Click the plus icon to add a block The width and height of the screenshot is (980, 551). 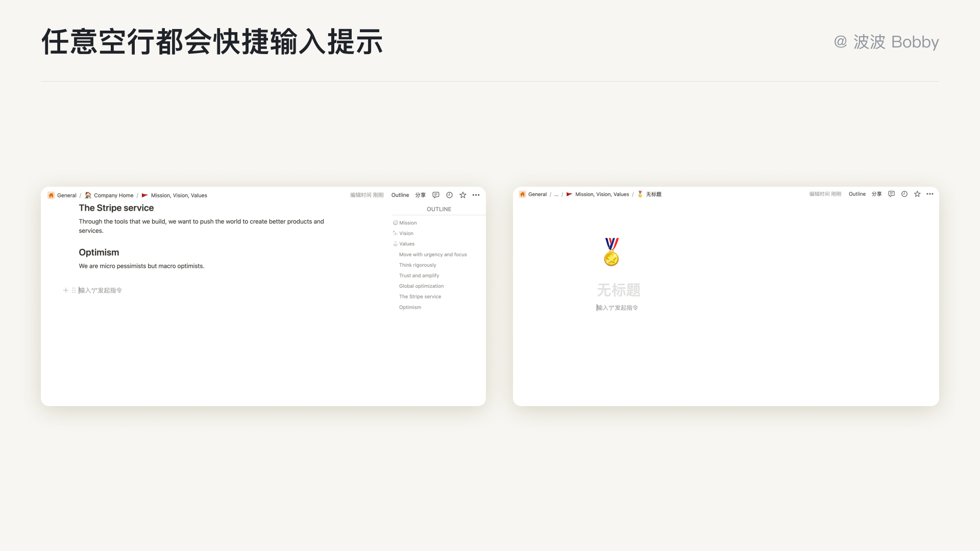pyautogui.click(x=65, y=290)
